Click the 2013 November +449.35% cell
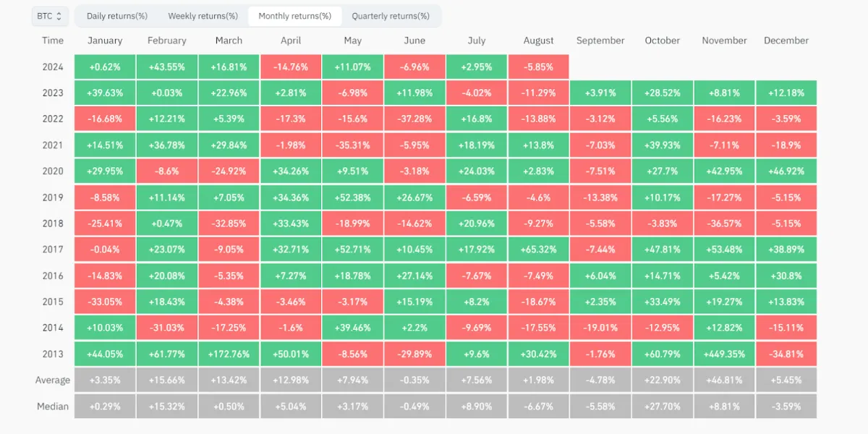Screen dimensions: 868x434 pyautogui.click(x=725, y=354)
